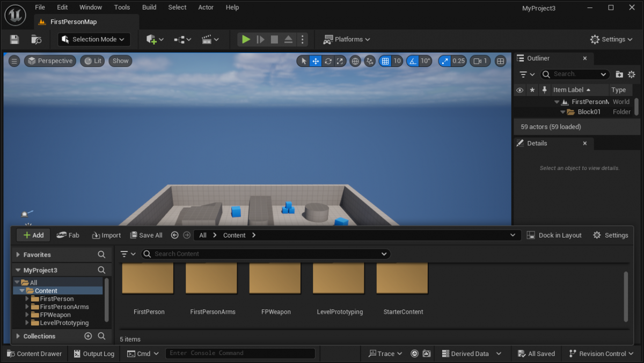This screenshot has width=644, height=363.
Task: Open the Browse content icon in toolbar
Action: click(x=36, y=39)
